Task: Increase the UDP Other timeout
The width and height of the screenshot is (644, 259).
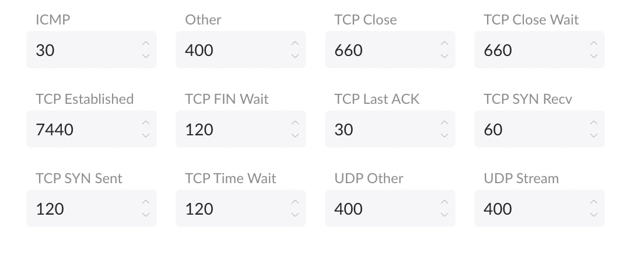Action: click(x=444, y=202)
